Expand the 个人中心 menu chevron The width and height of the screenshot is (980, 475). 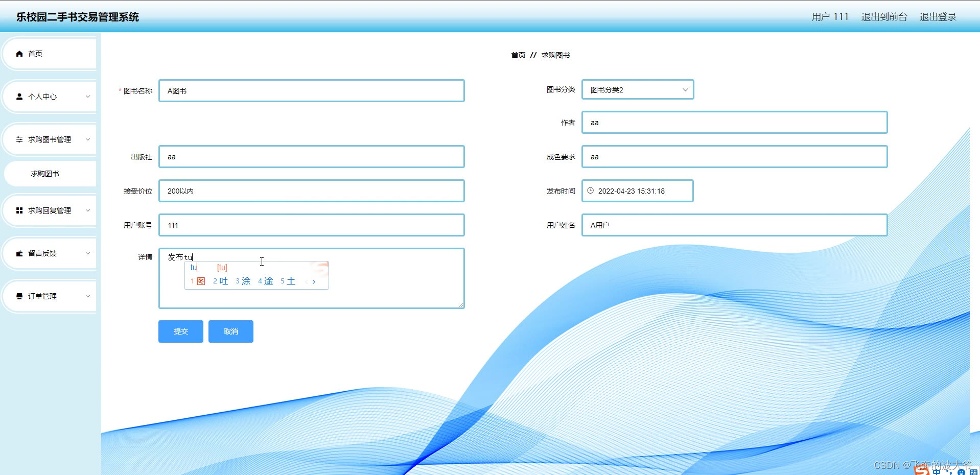(88, 97)
